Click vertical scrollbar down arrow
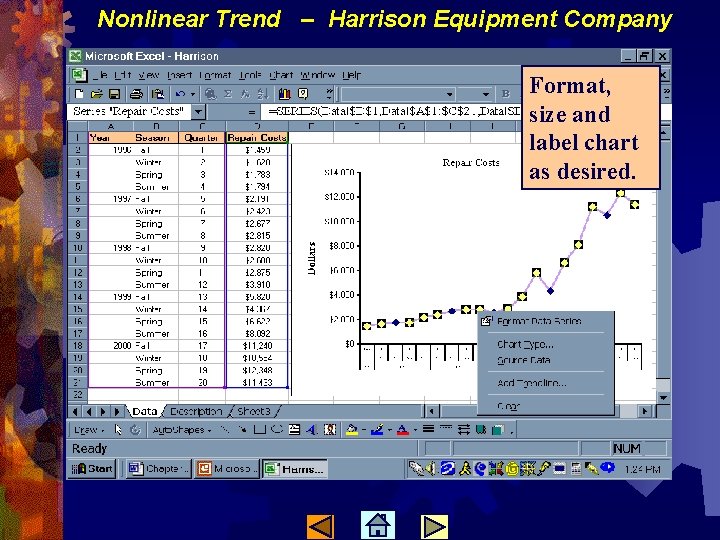720x540 pixels. (664, 398)
